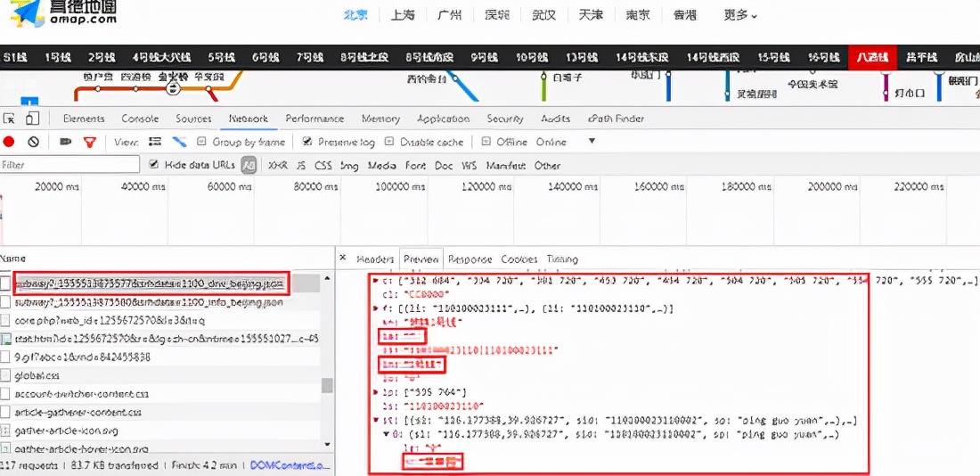980x476 pixels.
Task: Toggle the waterfall overview icon
Action: click(179, 142)
